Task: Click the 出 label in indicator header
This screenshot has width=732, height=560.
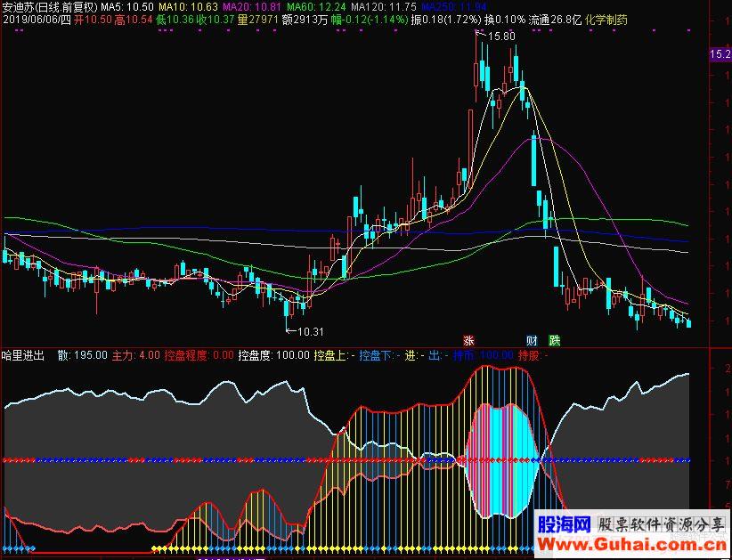Action: coord(439,355)
